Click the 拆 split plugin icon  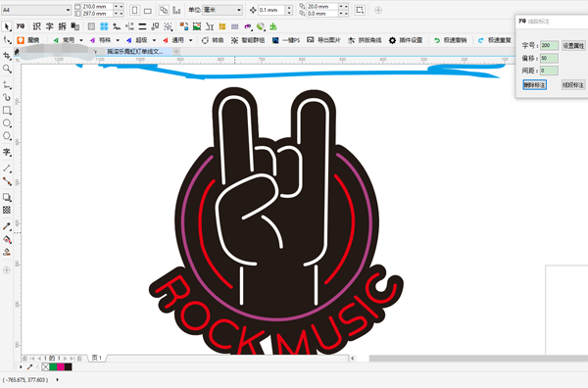(63, 26)
